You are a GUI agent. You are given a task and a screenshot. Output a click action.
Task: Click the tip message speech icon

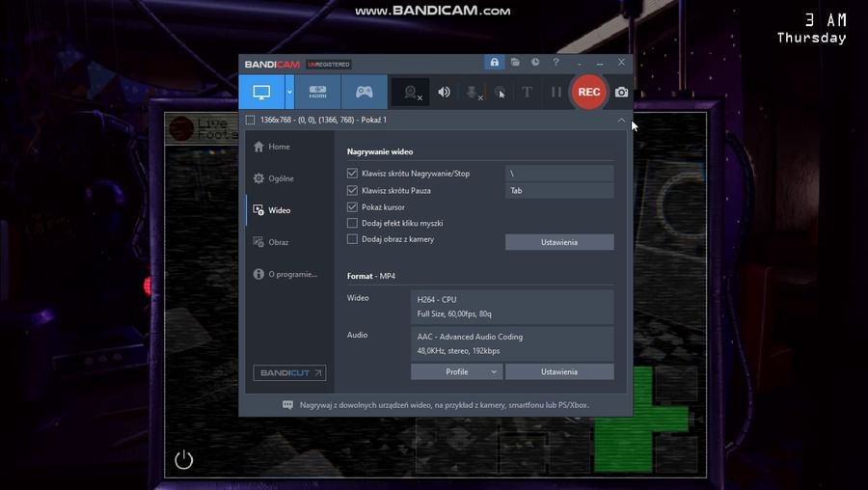(287, 405)
